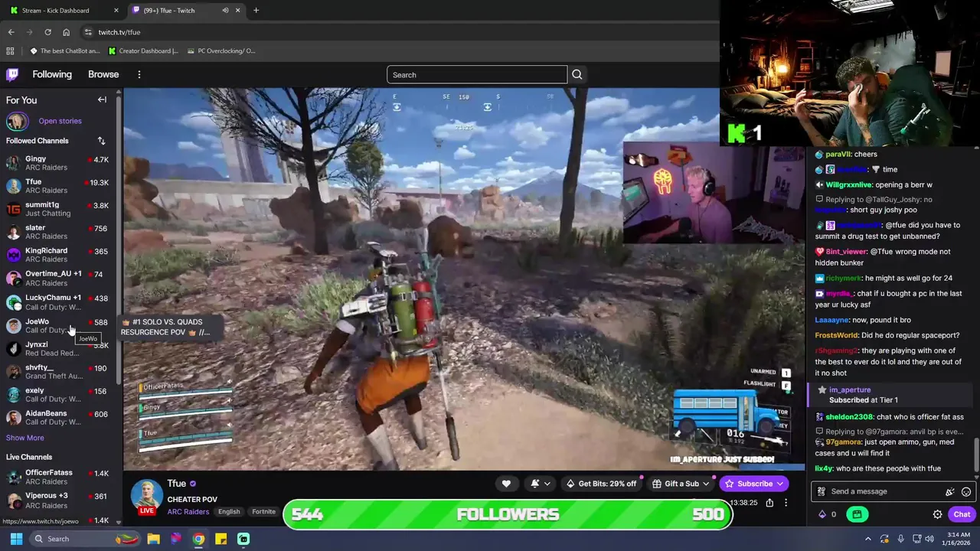Click the magnifier search button
Image resolution: width=980 pixels, height=551 pixels.
tap(577, 74)
